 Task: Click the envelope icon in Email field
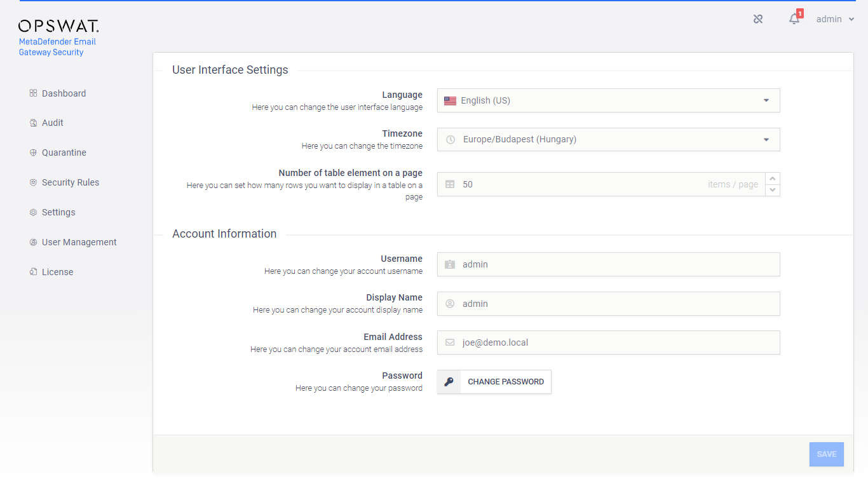click(450, 342)
